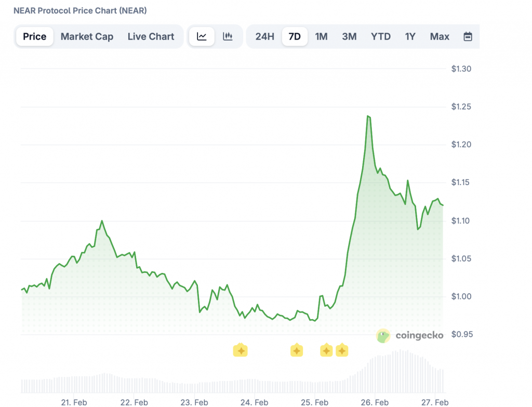This screenshot has height=407, width=532.
Task: Select the 1M time range
Action: [321, 36]
